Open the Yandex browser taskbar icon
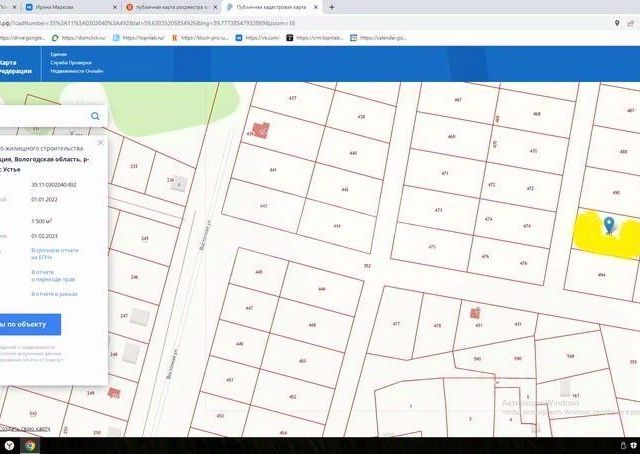Viewport: 640px width, 454px height. [9, 445]
